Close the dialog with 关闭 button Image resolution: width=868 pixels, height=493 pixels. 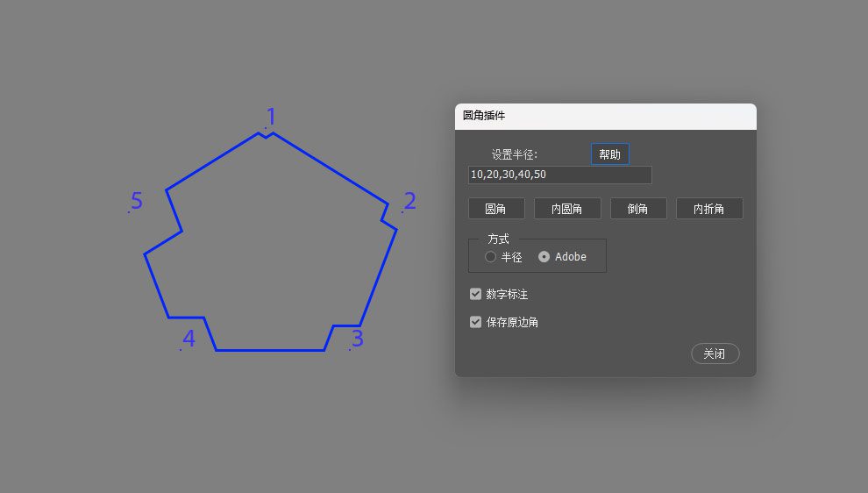[715, 354]
